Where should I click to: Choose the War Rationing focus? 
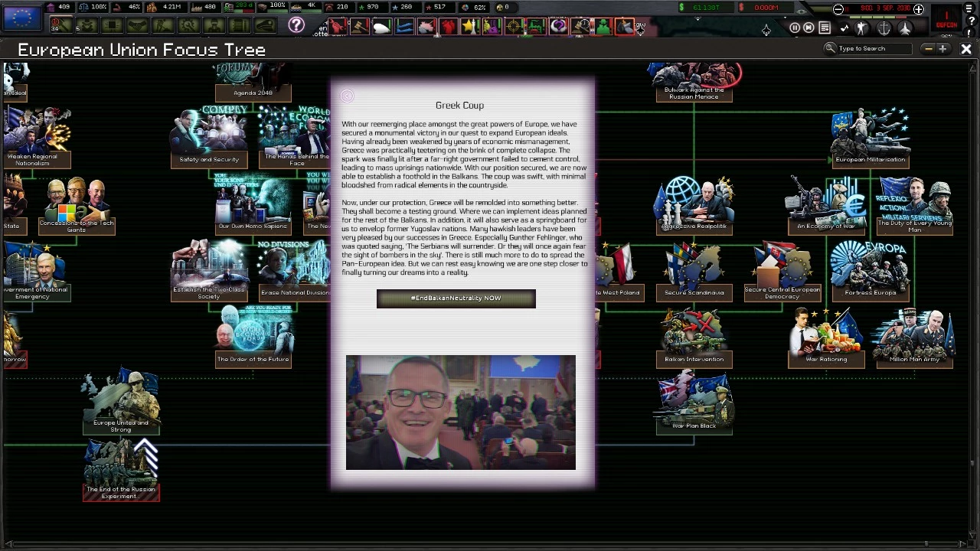[x=826, y=336]
